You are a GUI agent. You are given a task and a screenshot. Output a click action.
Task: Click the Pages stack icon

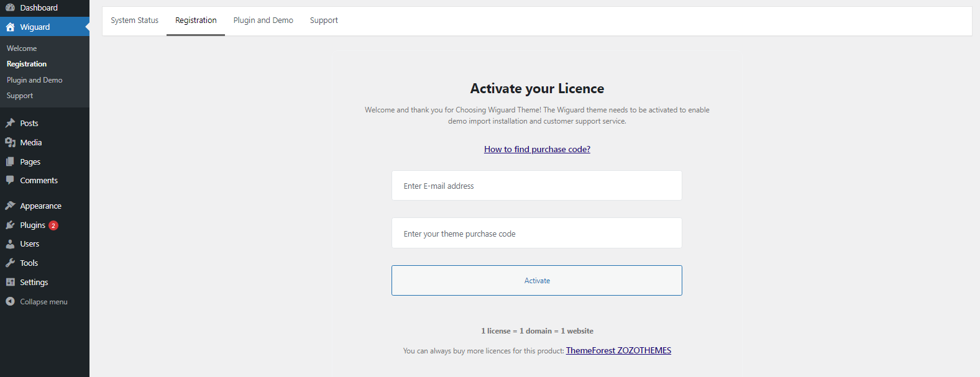[x=10, y=161]
